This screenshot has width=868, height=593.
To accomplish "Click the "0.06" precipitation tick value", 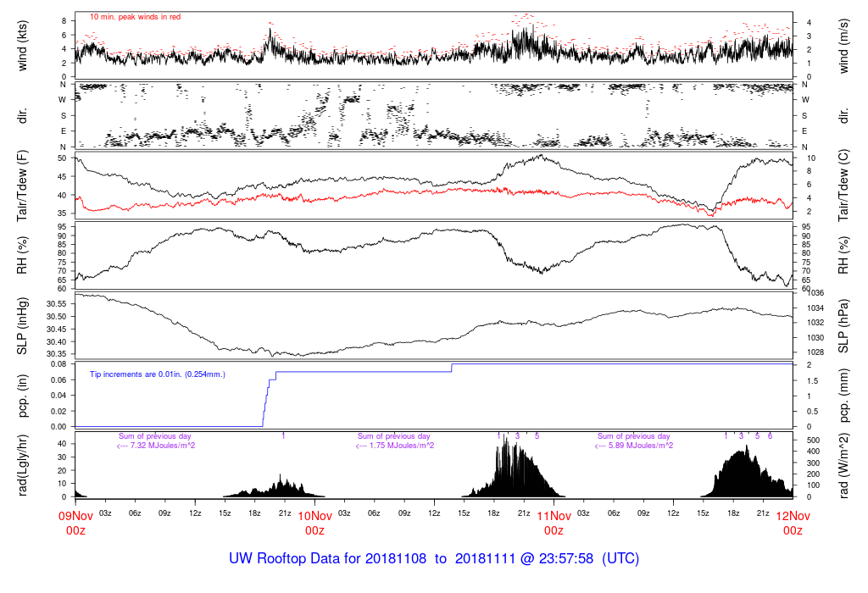I will 58,380.
